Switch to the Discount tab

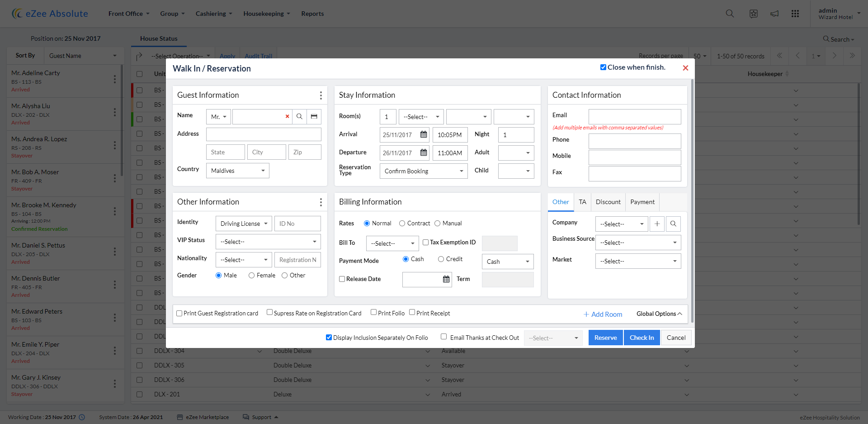pyautogui.click(x=608, y=202)
